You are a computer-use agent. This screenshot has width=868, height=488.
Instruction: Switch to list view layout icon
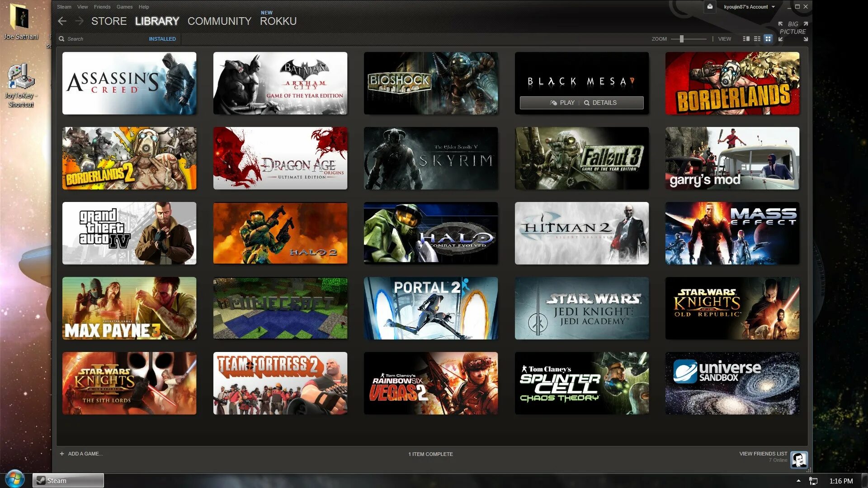pos(757,39)
